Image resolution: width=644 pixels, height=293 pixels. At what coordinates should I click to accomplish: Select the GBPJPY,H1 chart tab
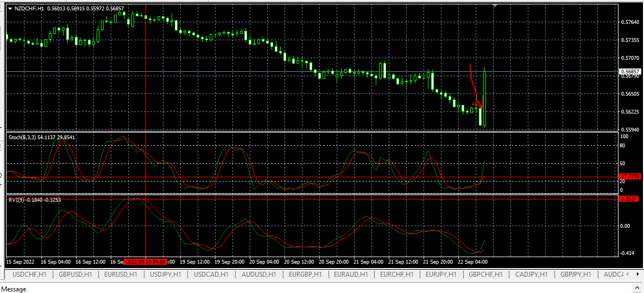click(x=576, y=275)
